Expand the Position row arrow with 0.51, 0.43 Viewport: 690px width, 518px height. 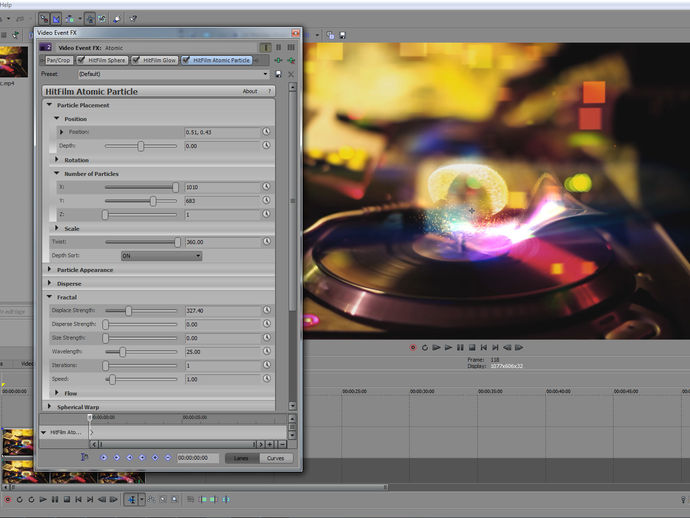[x=61, y=132]
